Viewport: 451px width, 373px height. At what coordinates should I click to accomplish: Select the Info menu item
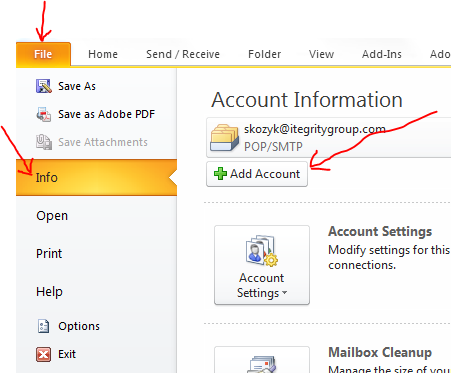pos(96,177)
